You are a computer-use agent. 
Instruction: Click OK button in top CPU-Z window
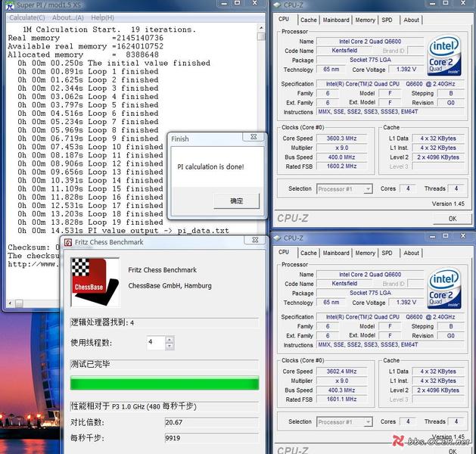pyautogui.click(x=453, y=219)
